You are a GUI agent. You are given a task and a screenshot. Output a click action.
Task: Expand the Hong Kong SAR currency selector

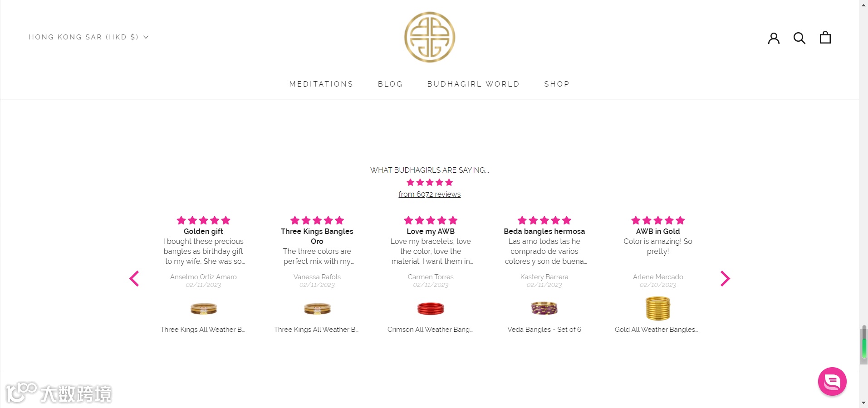88,37
